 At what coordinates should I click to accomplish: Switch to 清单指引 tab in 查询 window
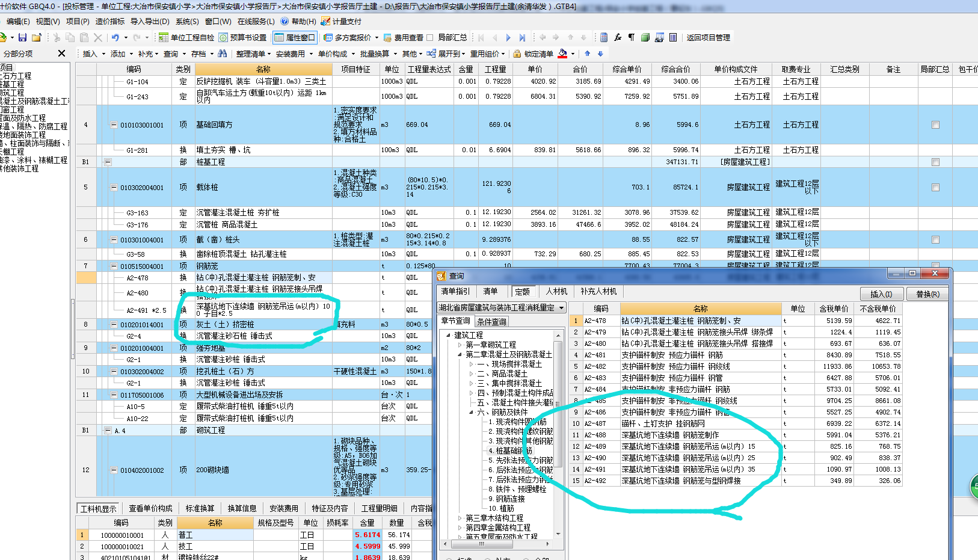[455, 291]
